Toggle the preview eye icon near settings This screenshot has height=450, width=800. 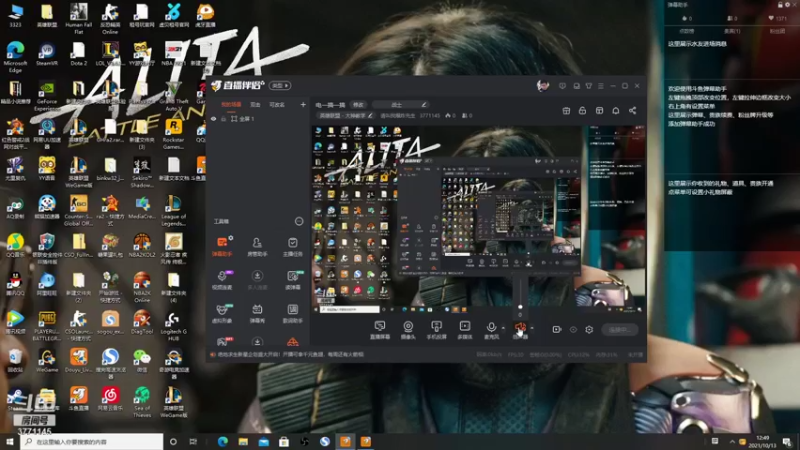click(x=573, y=330)
